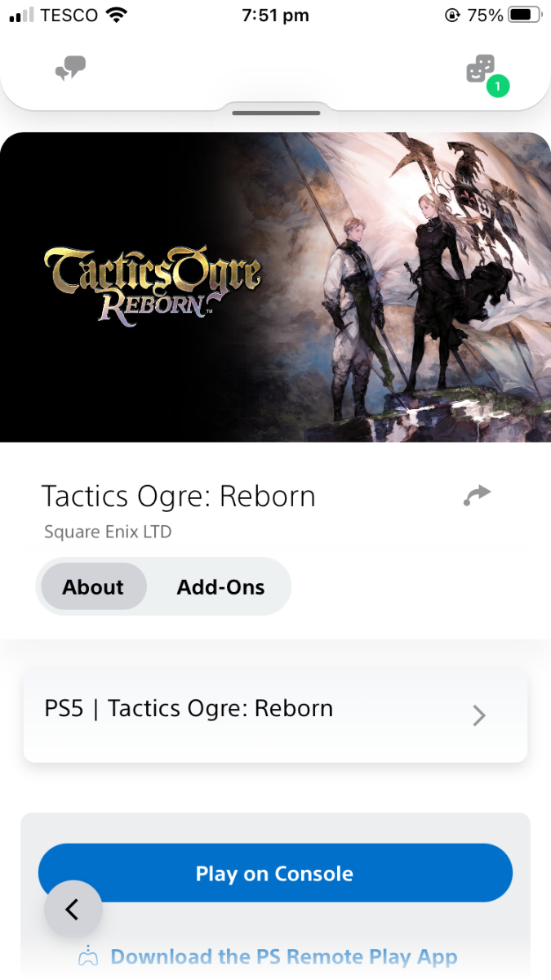Open the friends party icon with badge
This screenshot has height=980, width=551.
click(x=481, y=69)
